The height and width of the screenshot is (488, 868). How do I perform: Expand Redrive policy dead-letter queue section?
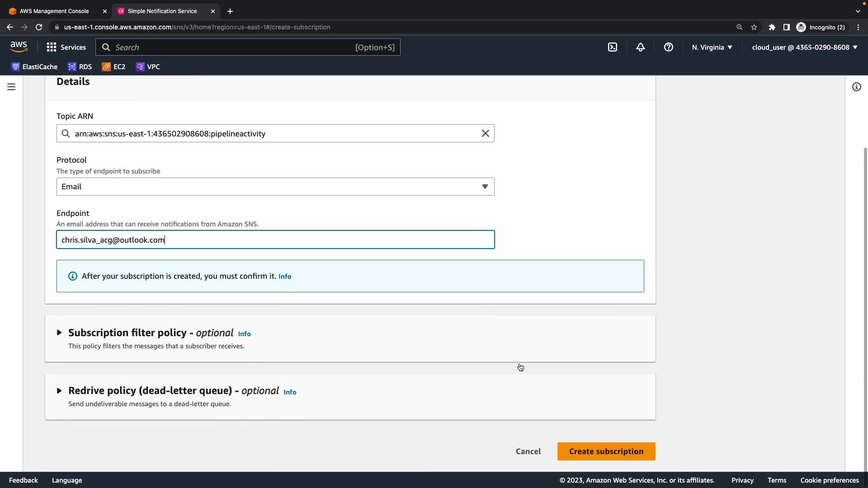pyautogui.click(x=59, y=390)
